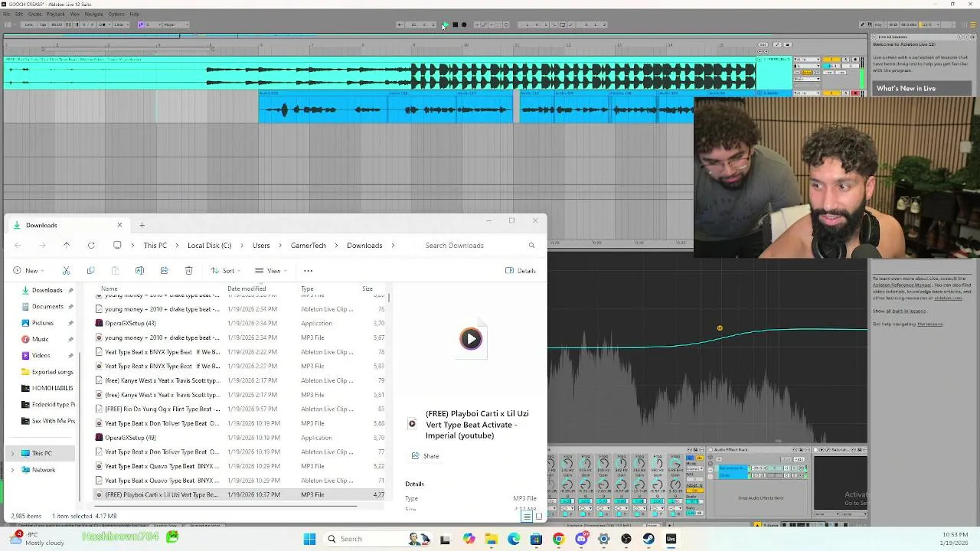Play the MP3 preview in details pane
This screenshot has width=980, height=551.
(x=471, y=338)
